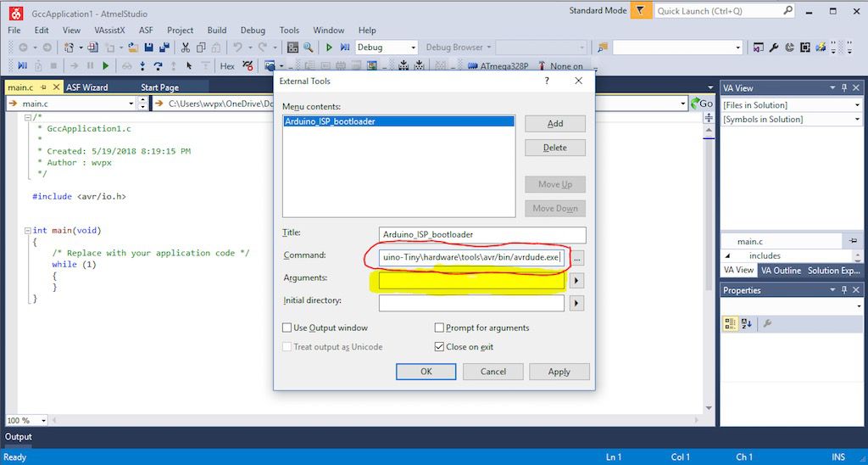Screen dimensions: 868x465
Task: Switch to the ASF Wizard tab
Action: pyautogui.click(x=87, y=87)
